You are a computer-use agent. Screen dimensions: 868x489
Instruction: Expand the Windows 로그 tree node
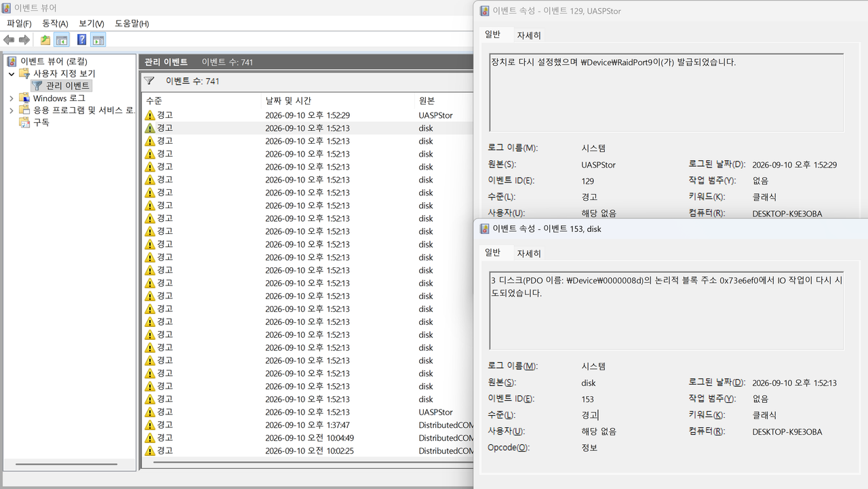(11, 98)
